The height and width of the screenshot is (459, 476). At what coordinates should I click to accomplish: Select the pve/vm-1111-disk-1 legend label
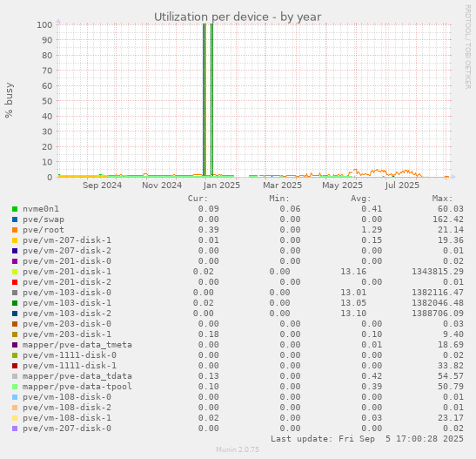pyautogui.click(x=70, y=366)
